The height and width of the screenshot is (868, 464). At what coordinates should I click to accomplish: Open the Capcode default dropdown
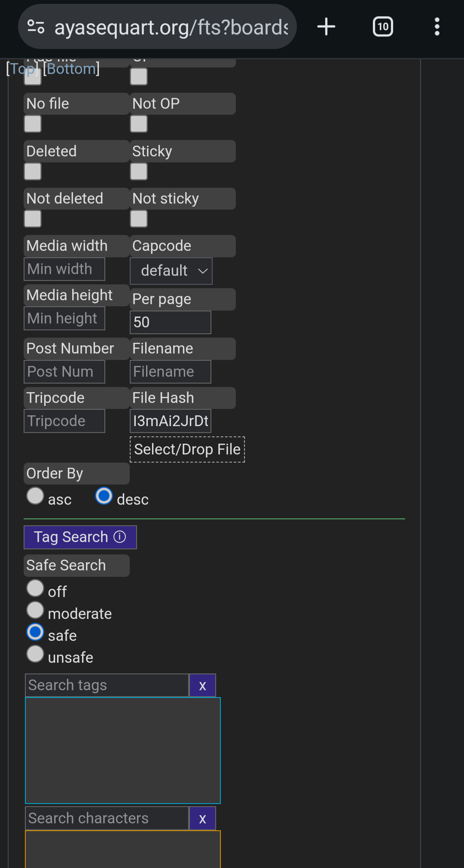[171, 271]
